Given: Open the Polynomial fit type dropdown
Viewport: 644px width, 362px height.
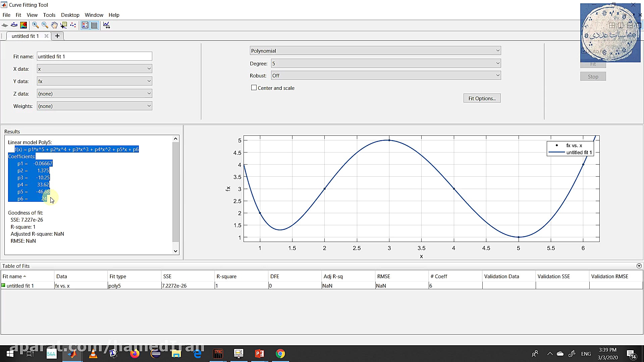Looking at the screenshot, I should click(x=375, y=51).
